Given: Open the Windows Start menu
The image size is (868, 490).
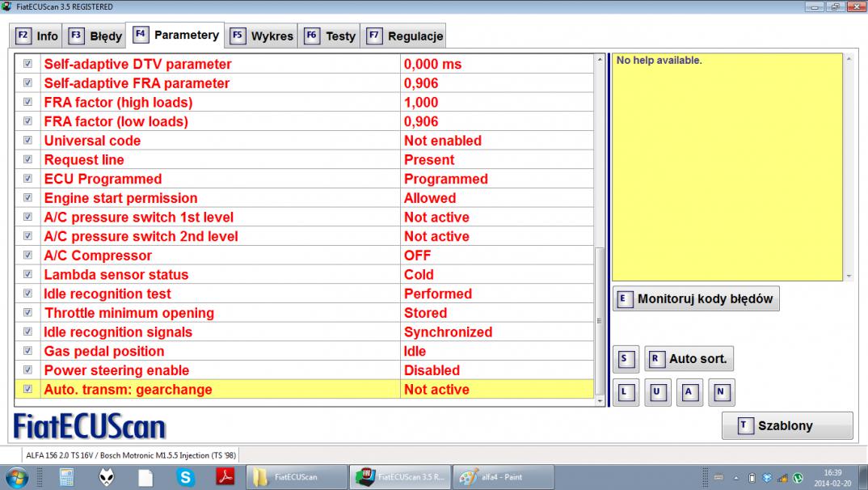Looking at the screenshot, I should click(x=17, y=477).
